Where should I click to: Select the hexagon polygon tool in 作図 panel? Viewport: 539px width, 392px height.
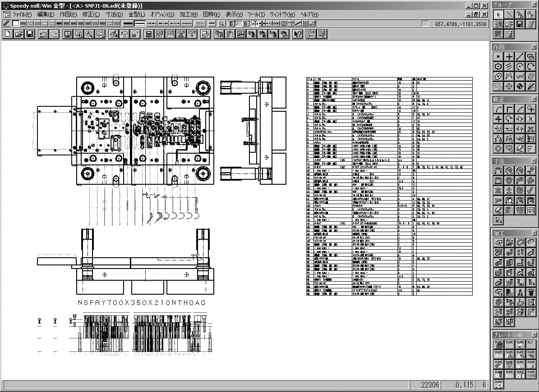pos(498,67)
